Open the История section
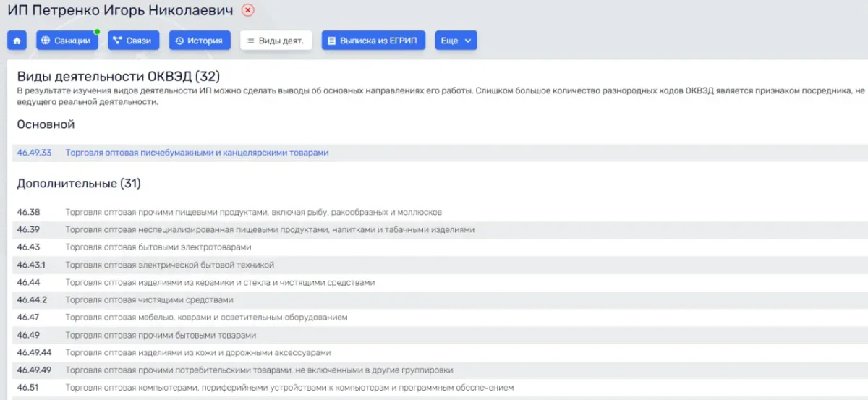Image resolution: width=868 pixels, height=400 pixels. coord(200,41)
